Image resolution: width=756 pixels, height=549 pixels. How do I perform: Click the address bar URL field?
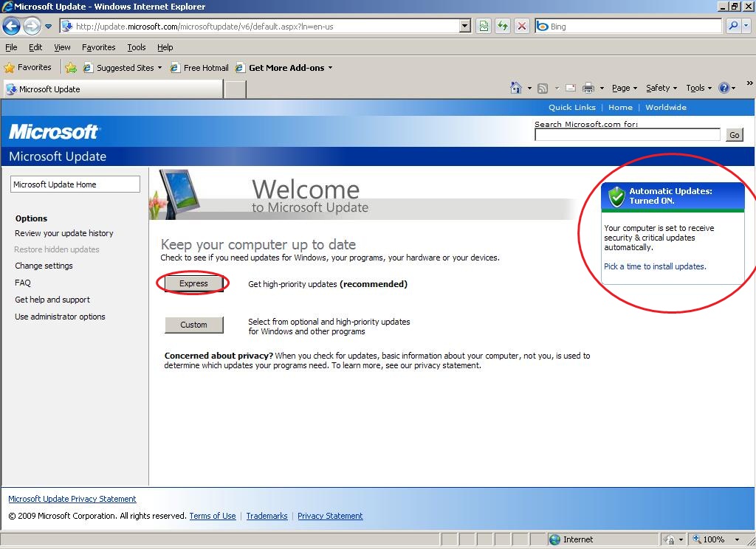pos(260,27)
